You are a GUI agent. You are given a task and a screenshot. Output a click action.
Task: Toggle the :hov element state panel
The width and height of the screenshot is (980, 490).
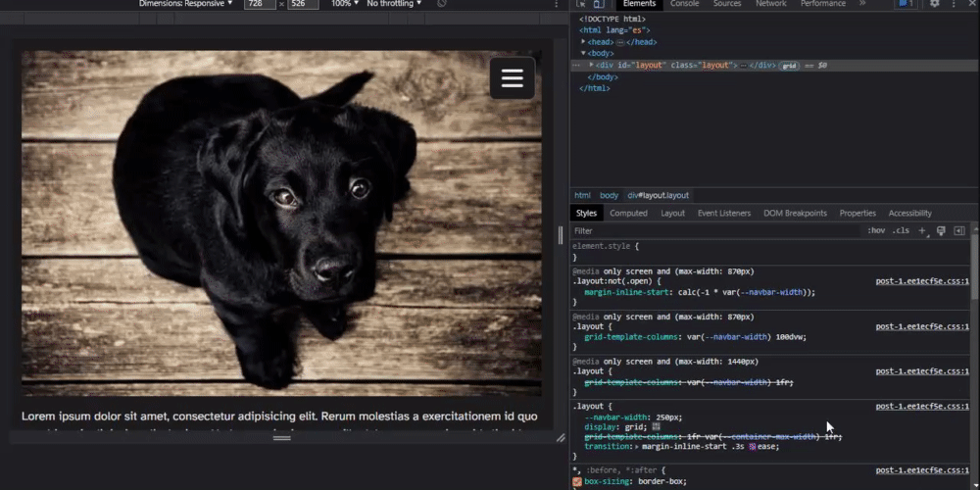876,231
